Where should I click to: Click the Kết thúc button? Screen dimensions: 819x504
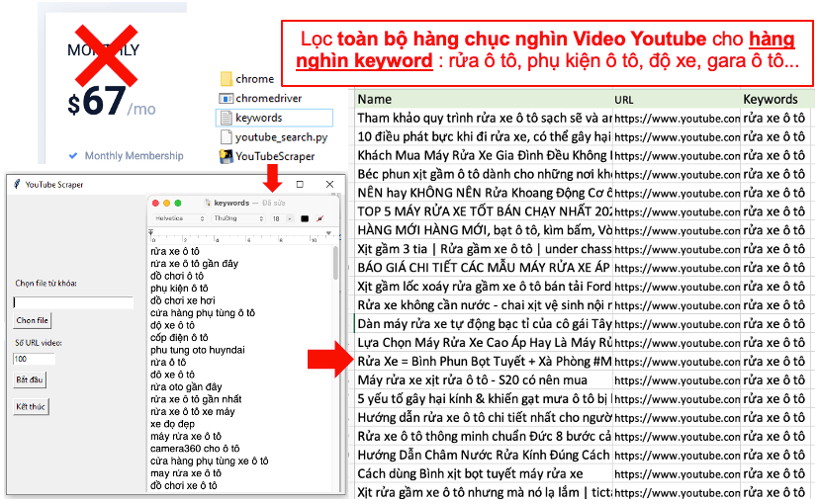[x=31, y=406]
